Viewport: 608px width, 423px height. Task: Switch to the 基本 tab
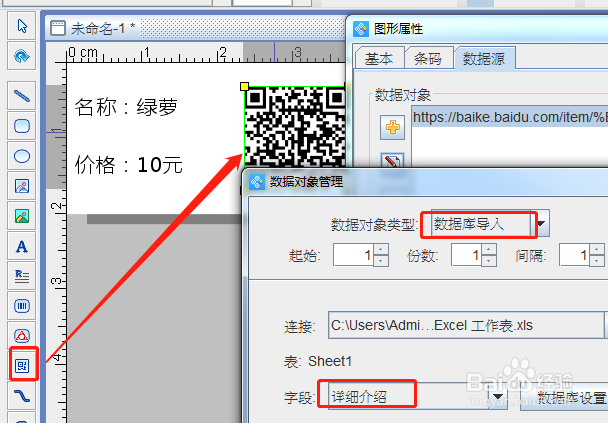pos(379,59)
